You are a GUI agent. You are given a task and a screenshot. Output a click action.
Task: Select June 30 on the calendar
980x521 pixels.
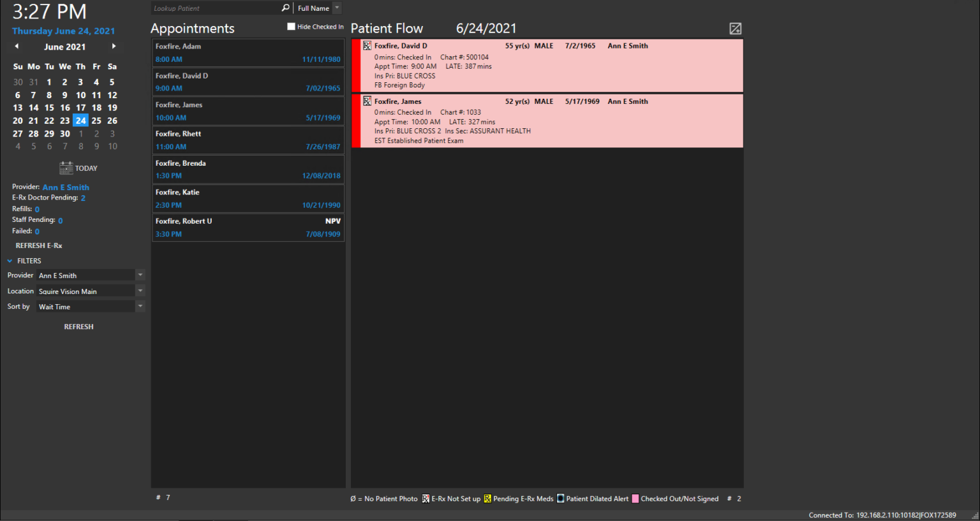click(x=65, y=134)
